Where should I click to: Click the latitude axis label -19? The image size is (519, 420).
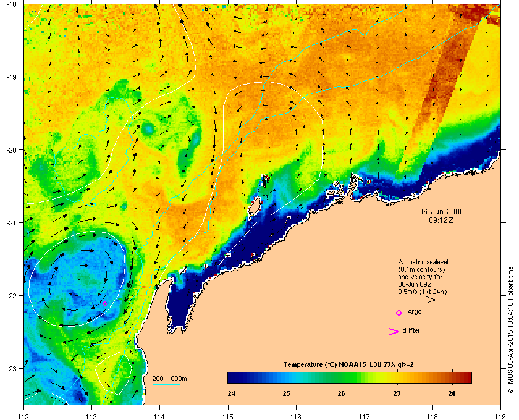[x=11, y=77]
